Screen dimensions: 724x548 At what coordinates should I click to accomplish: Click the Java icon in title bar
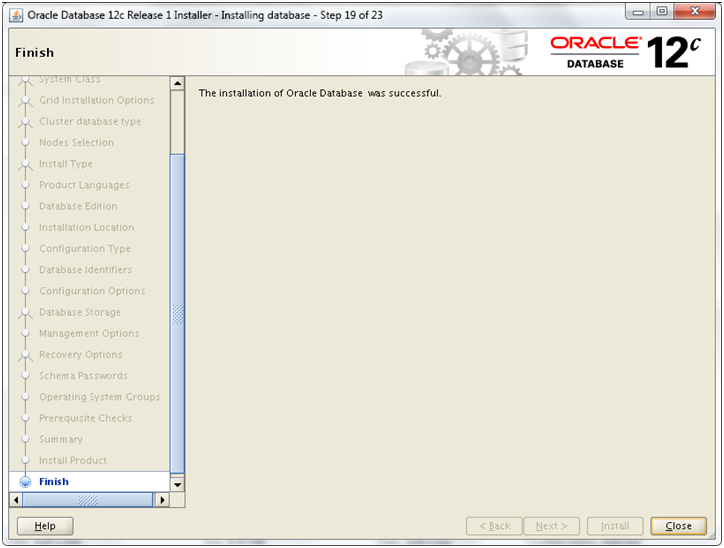tap(16, 15)
